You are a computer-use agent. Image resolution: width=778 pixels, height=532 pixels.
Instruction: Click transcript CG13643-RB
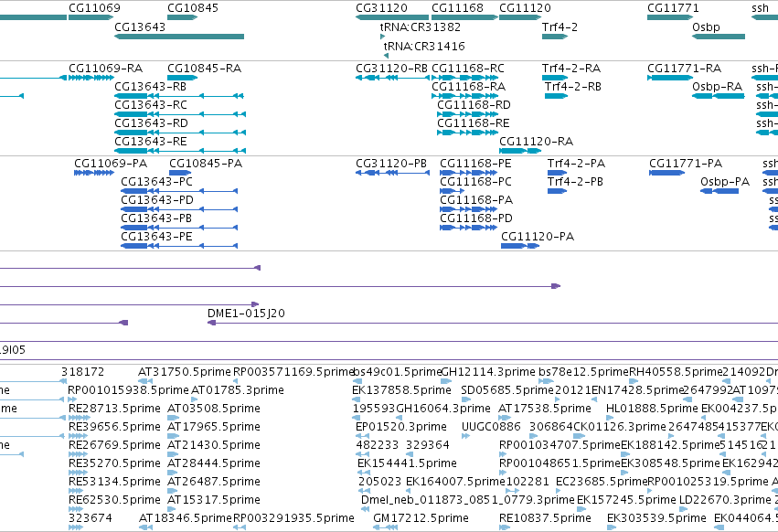[150, 86]
